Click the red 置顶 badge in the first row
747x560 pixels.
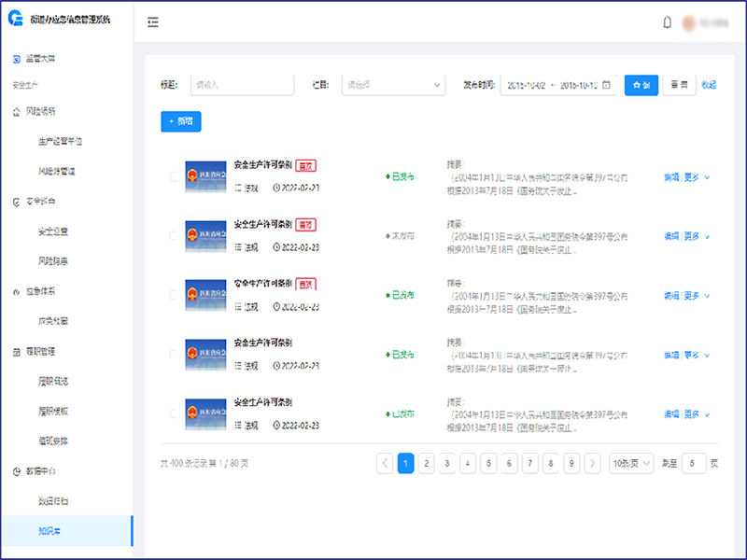point(306,166)
